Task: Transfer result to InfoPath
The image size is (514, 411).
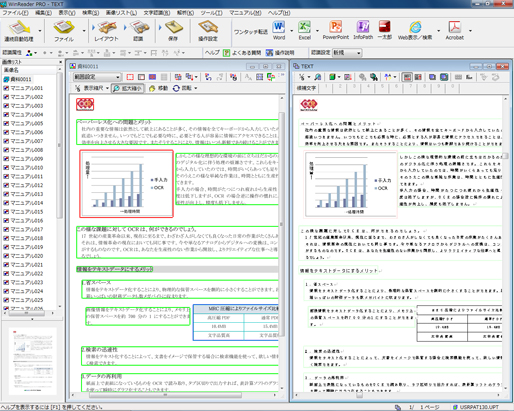Action: (363, 30)
